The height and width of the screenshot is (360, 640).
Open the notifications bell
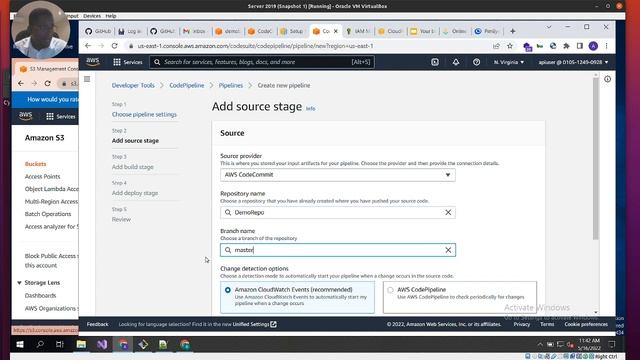pyautogui.click(x=456, y=62)
